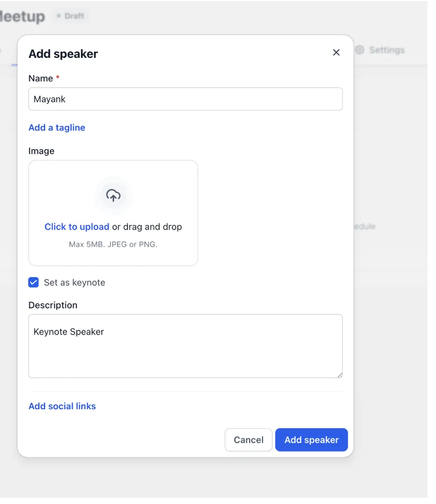The width and height of the screenshot is (436, 504).
Task: Focus the Description text area
Action: click(185, 346)
